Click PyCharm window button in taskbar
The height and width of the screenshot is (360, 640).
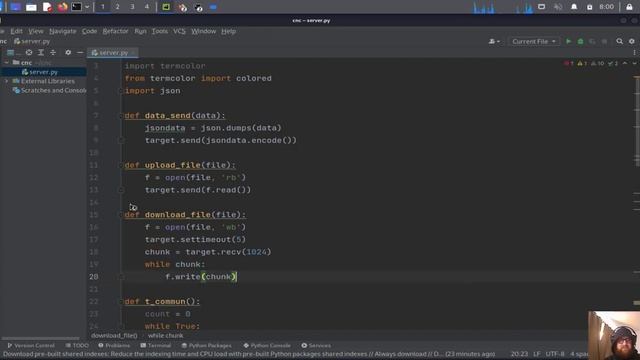pyautogui.click(x=166, y=7)
